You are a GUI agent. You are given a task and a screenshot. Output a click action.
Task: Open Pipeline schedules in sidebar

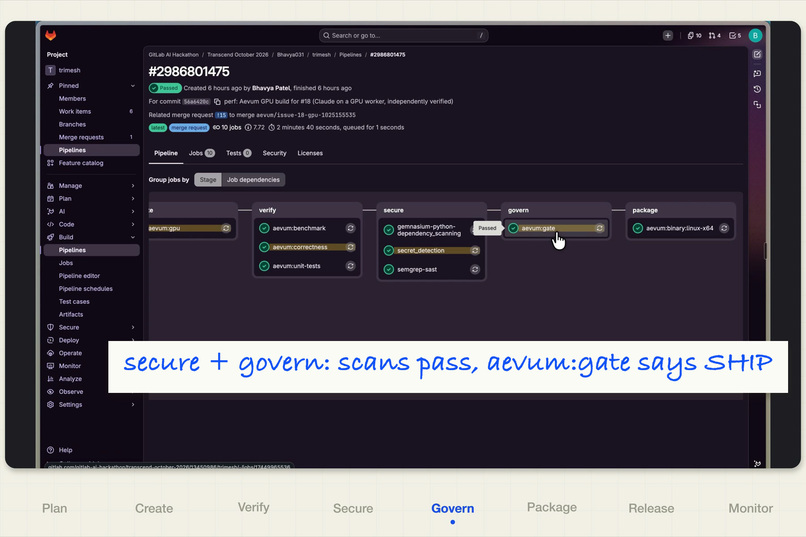pos(85,289)
